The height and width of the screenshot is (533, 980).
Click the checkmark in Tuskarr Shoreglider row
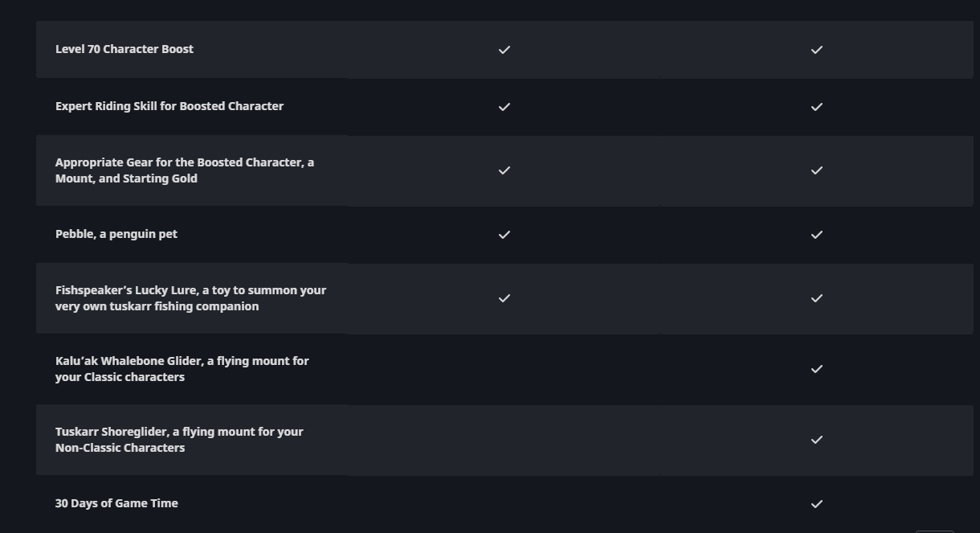(817, 440)
